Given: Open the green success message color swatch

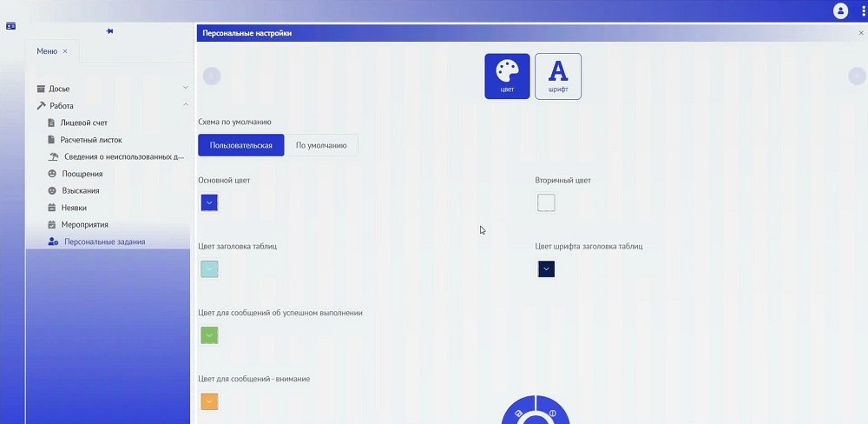Looking at the screenshot, I should click(x=209, y=335).
